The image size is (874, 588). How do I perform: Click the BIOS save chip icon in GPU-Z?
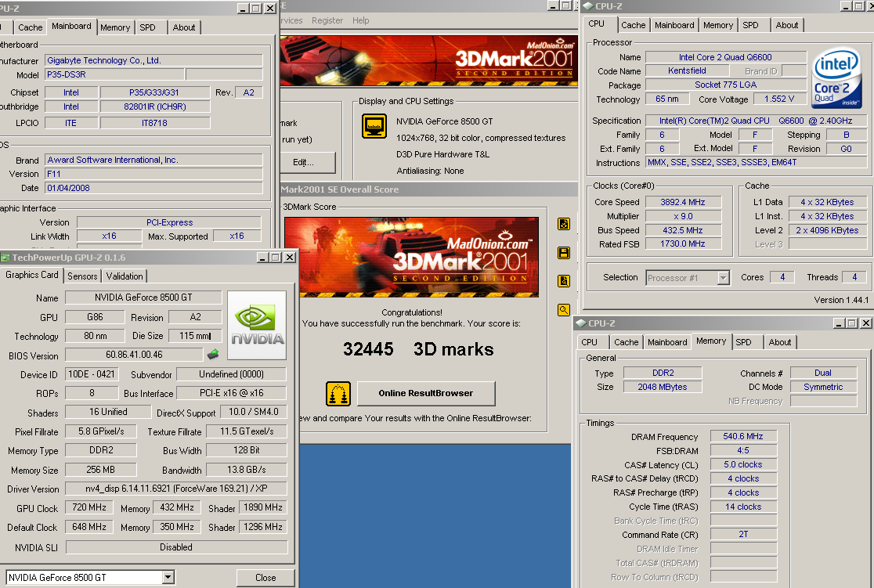click(213, 354)
